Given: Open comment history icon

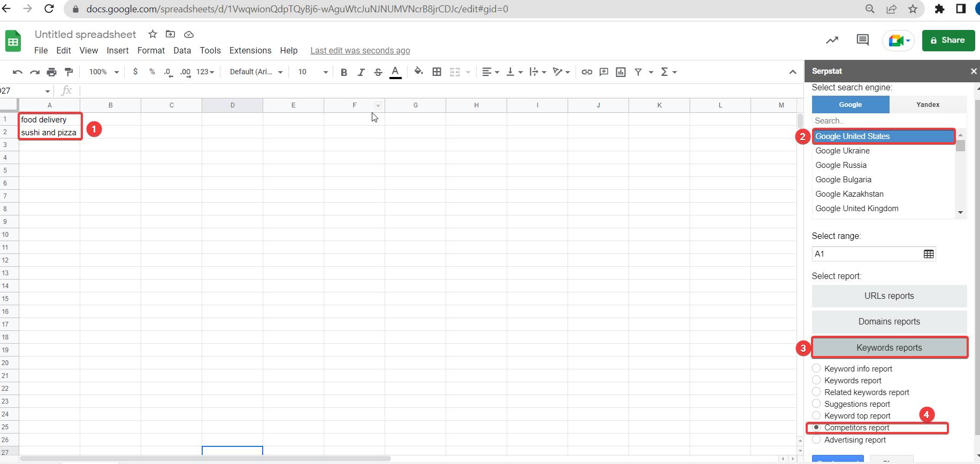Looking at the screenshot, I should click(863, 40).
